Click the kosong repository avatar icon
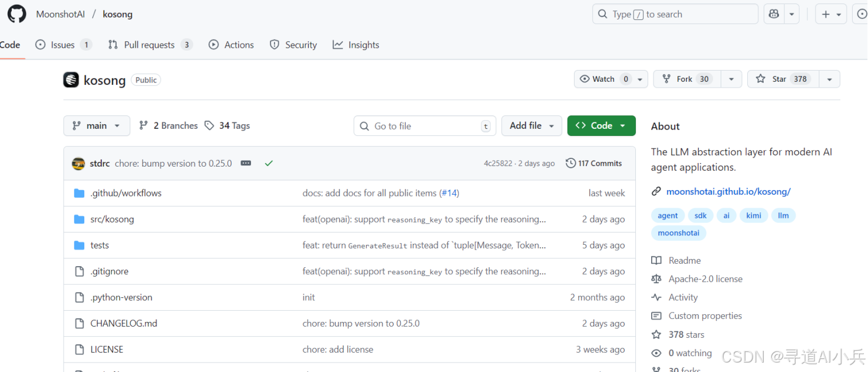Screen dimensions: 868x372 tap(71, 79)
